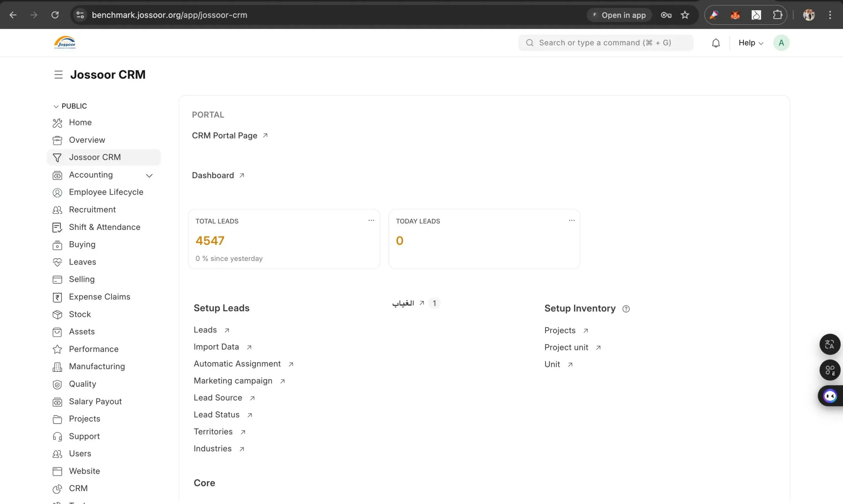The width and height of the screenshot is (843, 504).
Task: Open the Lead Source link
Action: [x=218, y=398]
